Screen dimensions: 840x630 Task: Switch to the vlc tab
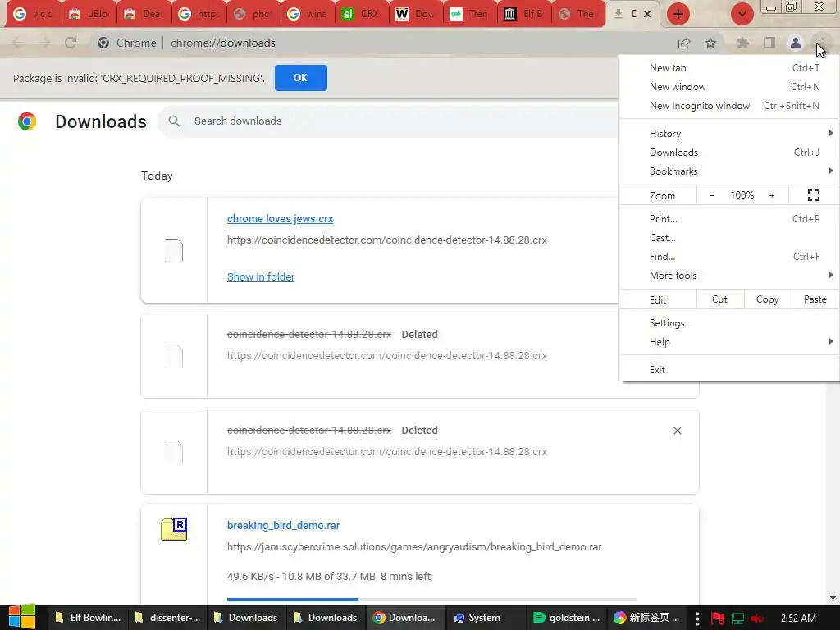[34, 14]
